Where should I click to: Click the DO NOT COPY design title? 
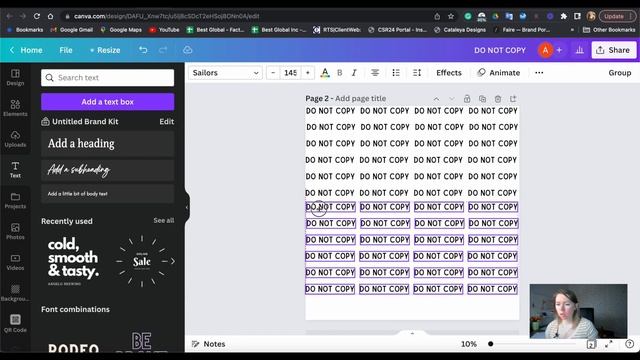pos(500,50)
